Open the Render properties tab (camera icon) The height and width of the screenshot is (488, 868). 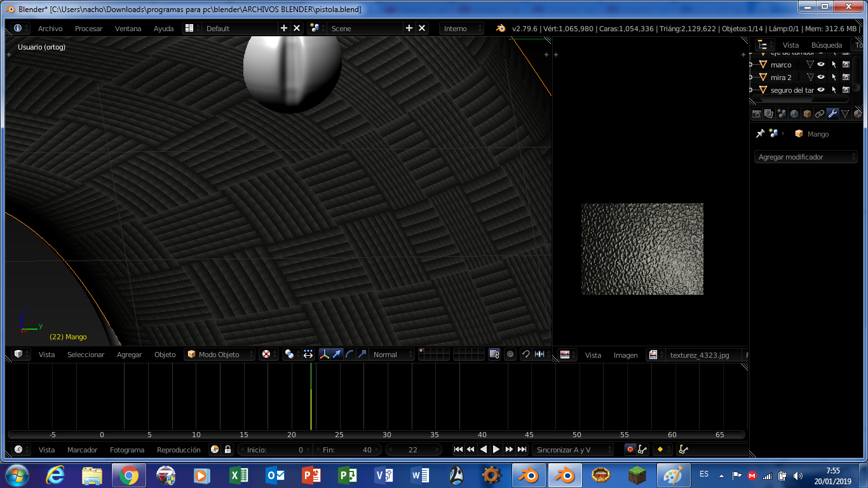pyautogui.click(x=756, y=114)
